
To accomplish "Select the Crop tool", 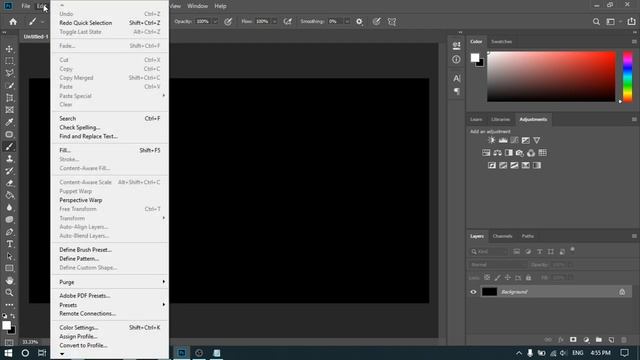I will coord(9,98).
